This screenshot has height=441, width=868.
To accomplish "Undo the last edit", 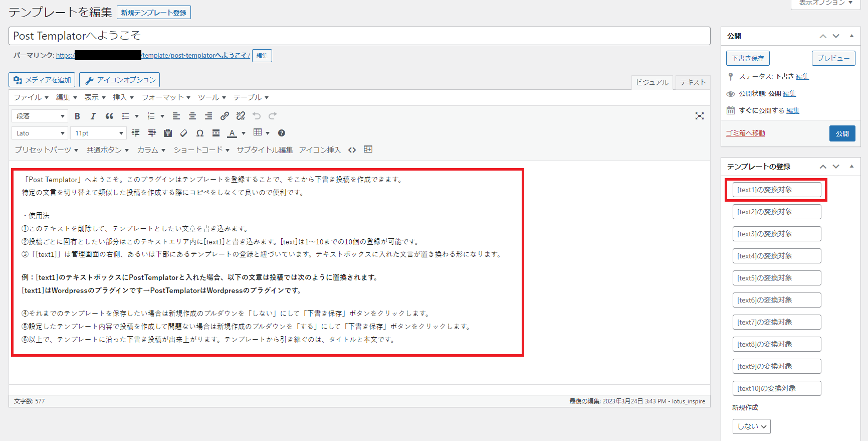I will pyautogui.click(x=257, y=116).
